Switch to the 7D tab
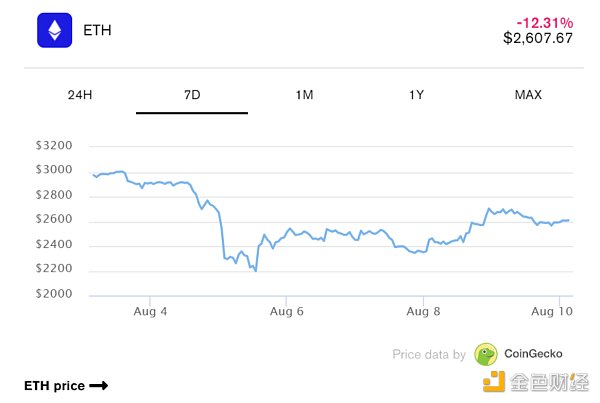 (x=192, y=95)
